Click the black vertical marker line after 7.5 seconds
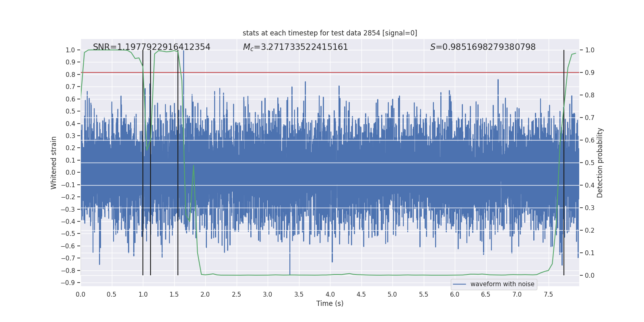644x322 pixels. point(564,163)
